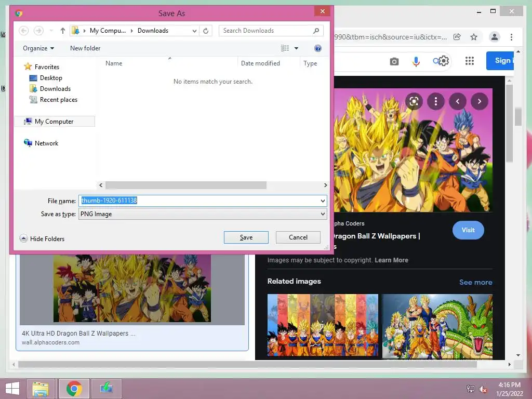Expand the File name dropdown arrow

(323, 201)
